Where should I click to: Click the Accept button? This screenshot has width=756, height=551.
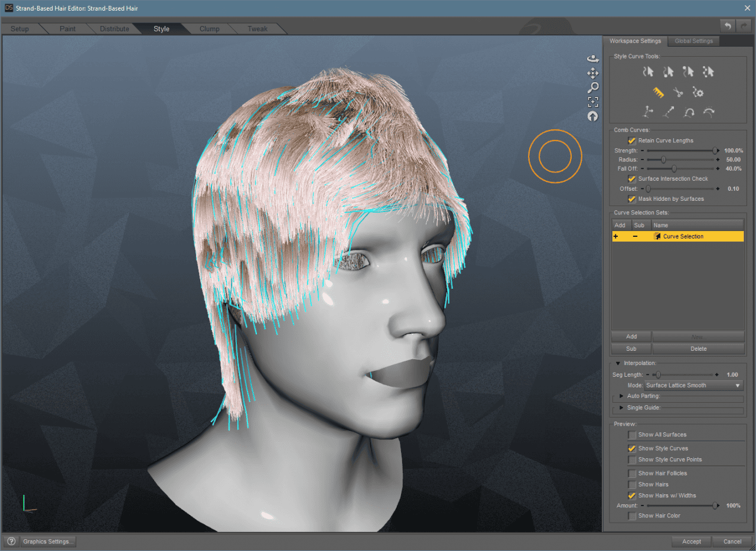[x=691, y=541]
